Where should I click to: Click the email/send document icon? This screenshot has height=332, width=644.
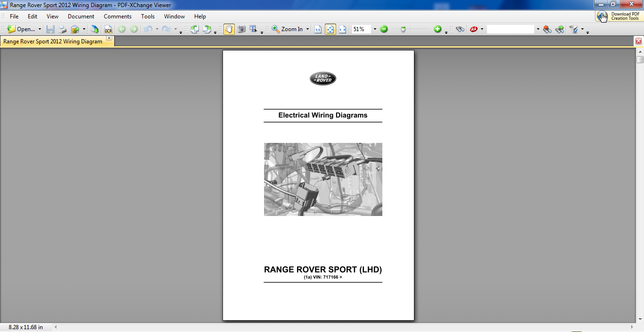[x=75, y=29]
